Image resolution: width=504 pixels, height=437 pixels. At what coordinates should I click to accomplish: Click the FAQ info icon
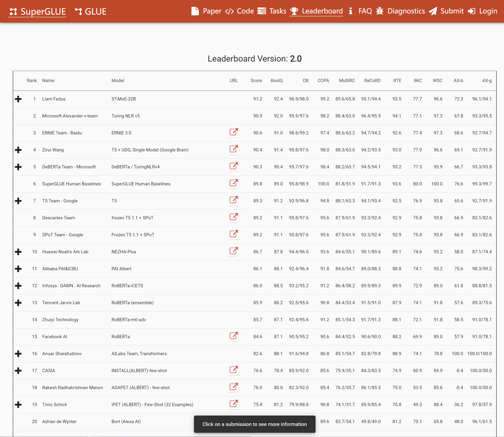[351, 11]
